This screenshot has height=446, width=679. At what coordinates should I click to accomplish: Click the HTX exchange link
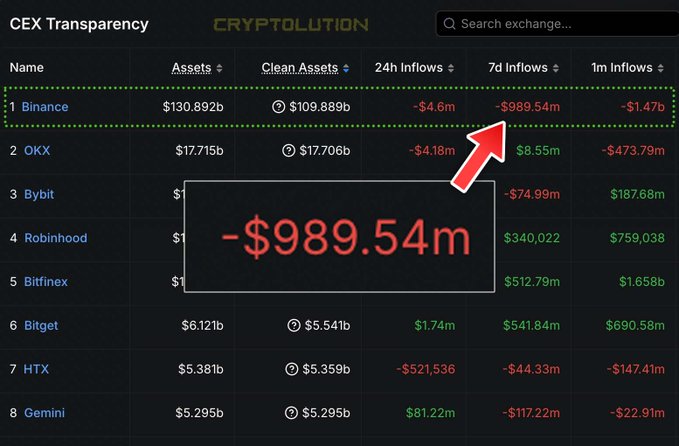pos(36,369)
